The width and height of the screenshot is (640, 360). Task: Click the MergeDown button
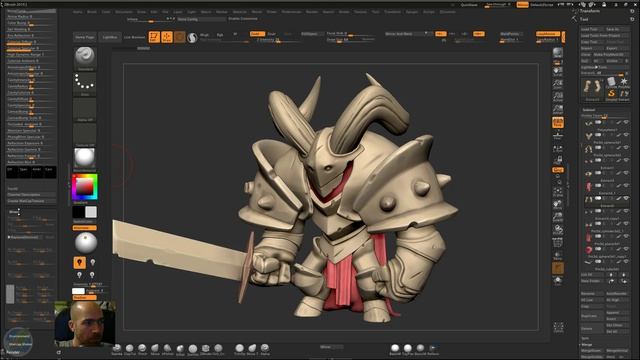tap(592, 351)
